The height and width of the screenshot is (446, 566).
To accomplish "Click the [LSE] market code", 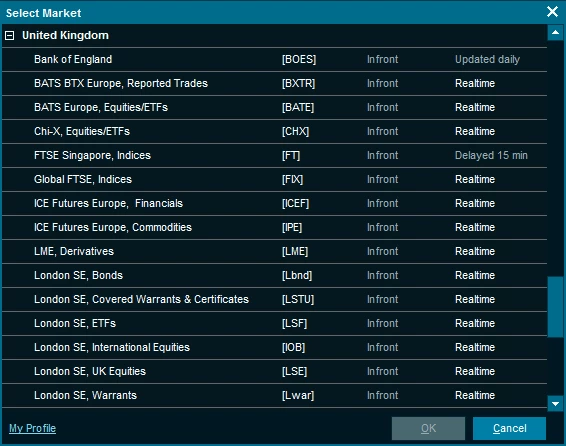I will click(x=295, y=371).
